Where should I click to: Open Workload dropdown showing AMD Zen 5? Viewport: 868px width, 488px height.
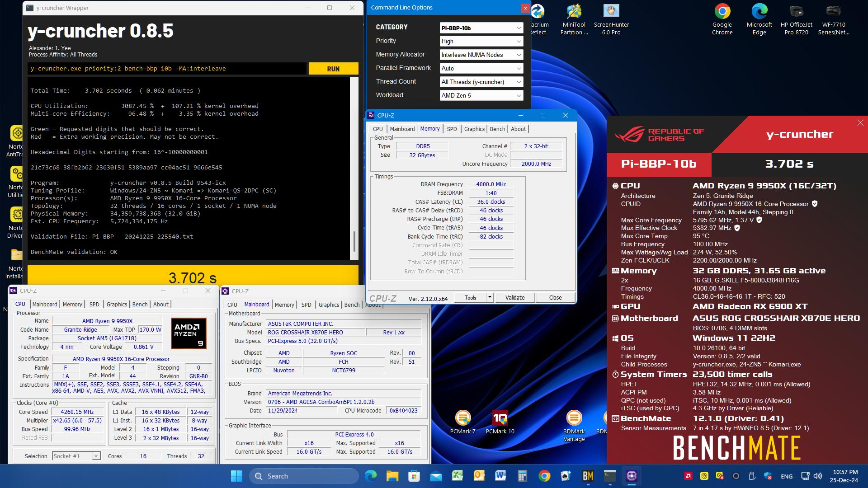point(481,96)
